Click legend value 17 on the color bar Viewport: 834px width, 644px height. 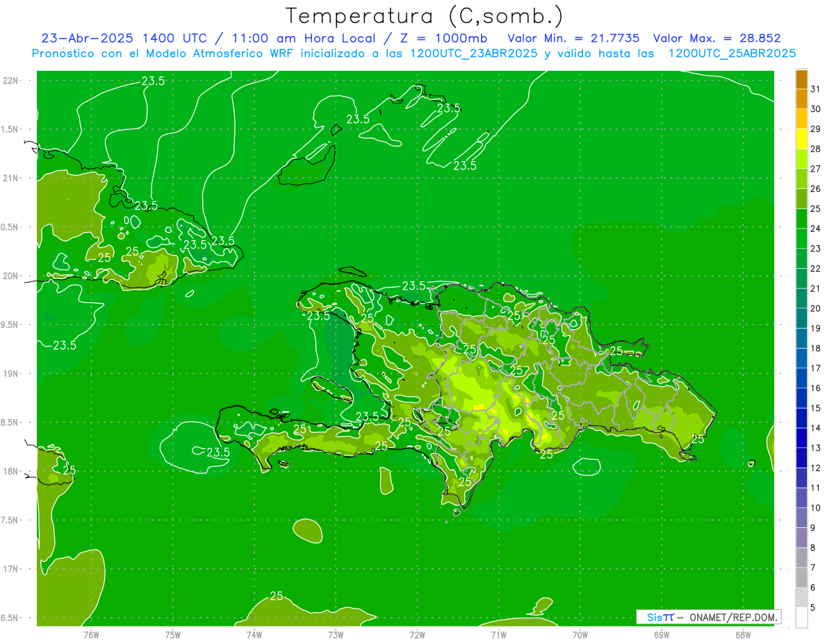tap(816, 368)
